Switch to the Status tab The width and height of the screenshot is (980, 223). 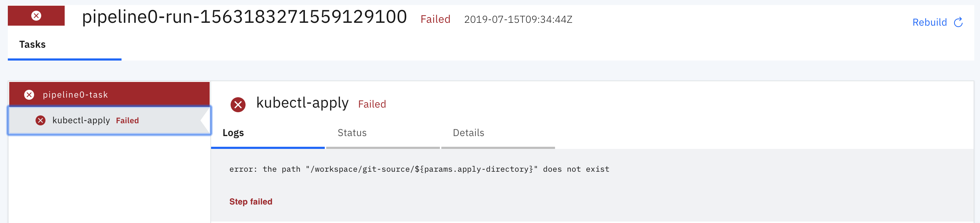(351, 133)
